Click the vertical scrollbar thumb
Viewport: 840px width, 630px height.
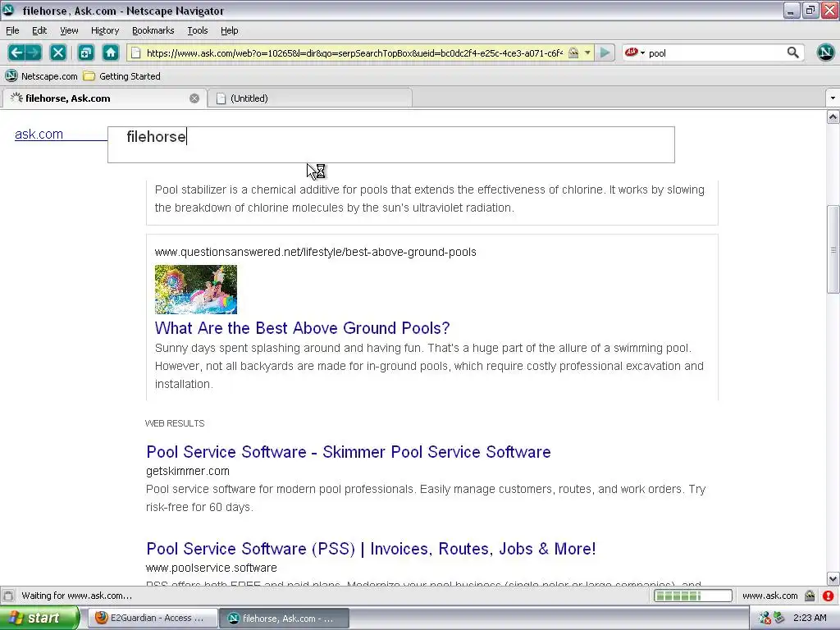tap(833, 249)
